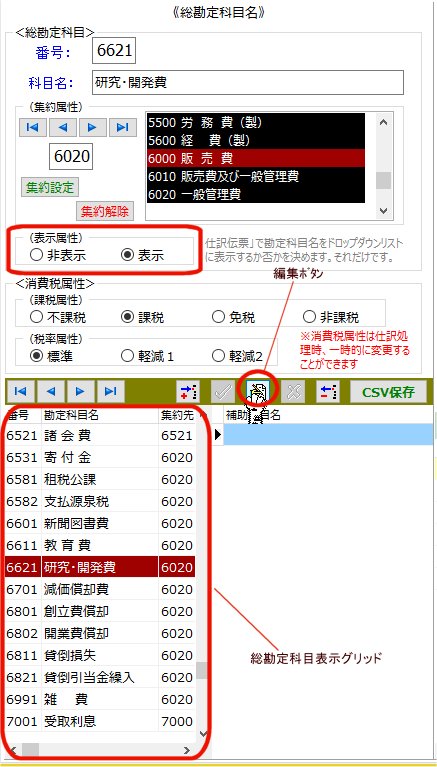Go to last record in grid navigator

(111, 391)
